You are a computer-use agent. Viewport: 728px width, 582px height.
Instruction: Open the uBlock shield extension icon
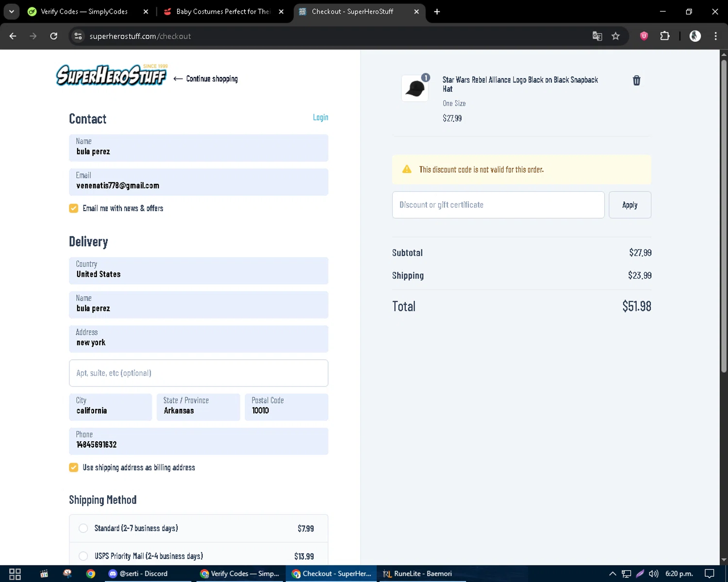pyautogui.click(x=644, y=36)
